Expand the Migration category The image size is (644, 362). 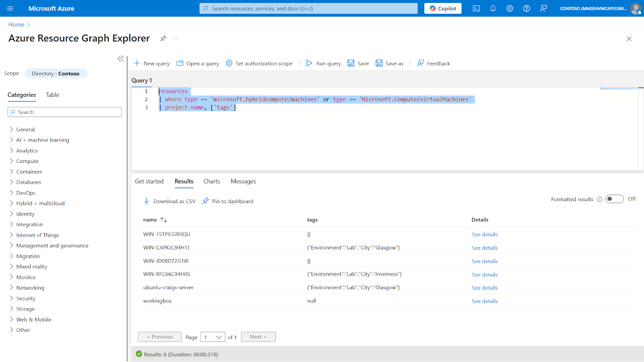click(x=24, y=256)
